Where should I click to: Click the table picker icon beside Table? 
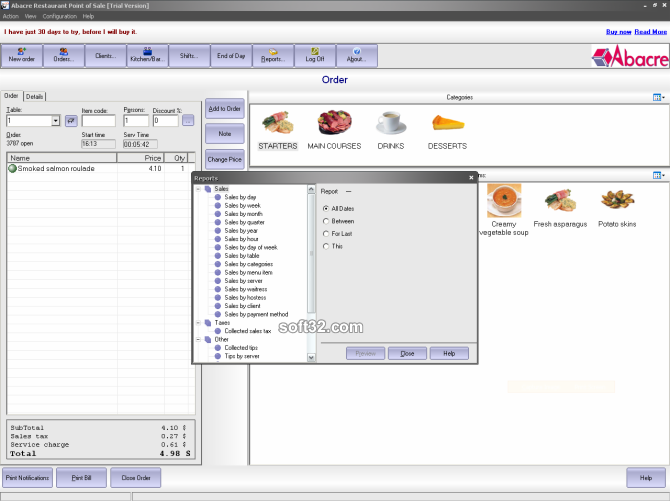71,121
